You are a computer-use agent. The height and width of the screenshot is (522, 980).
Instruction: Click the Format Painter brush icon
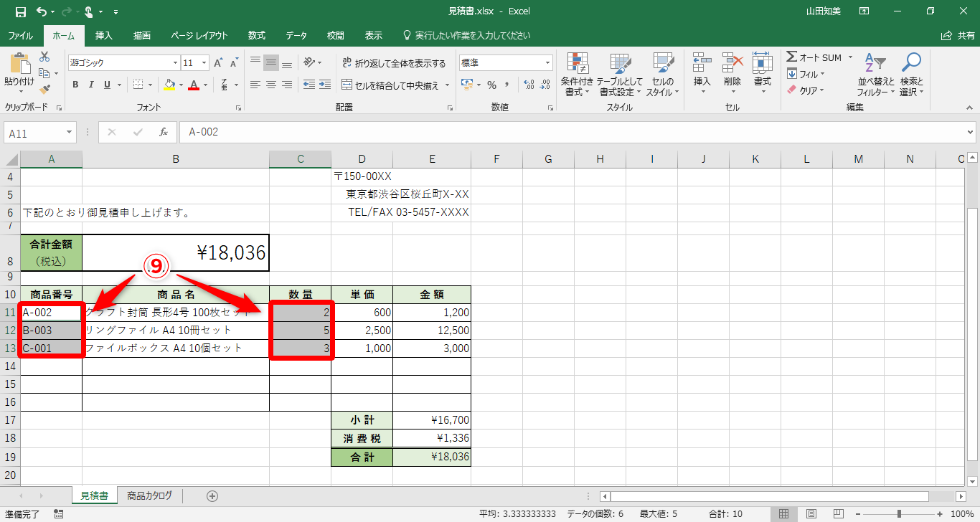44,90
